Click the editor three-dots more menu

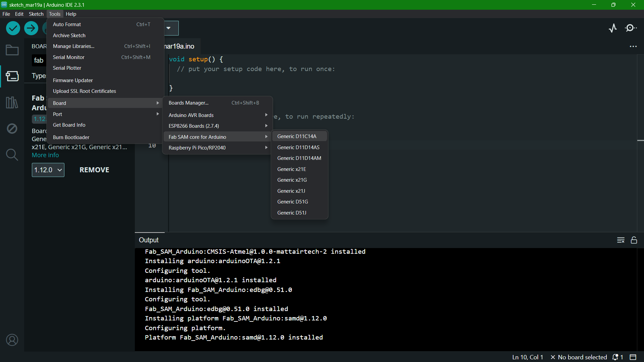[633, 47]
